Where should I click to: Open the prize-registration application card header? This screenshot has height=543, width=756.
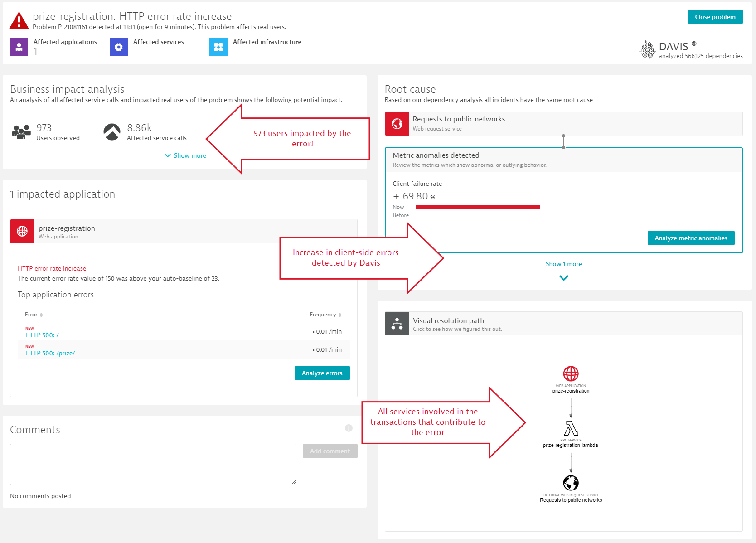[184, 231]
